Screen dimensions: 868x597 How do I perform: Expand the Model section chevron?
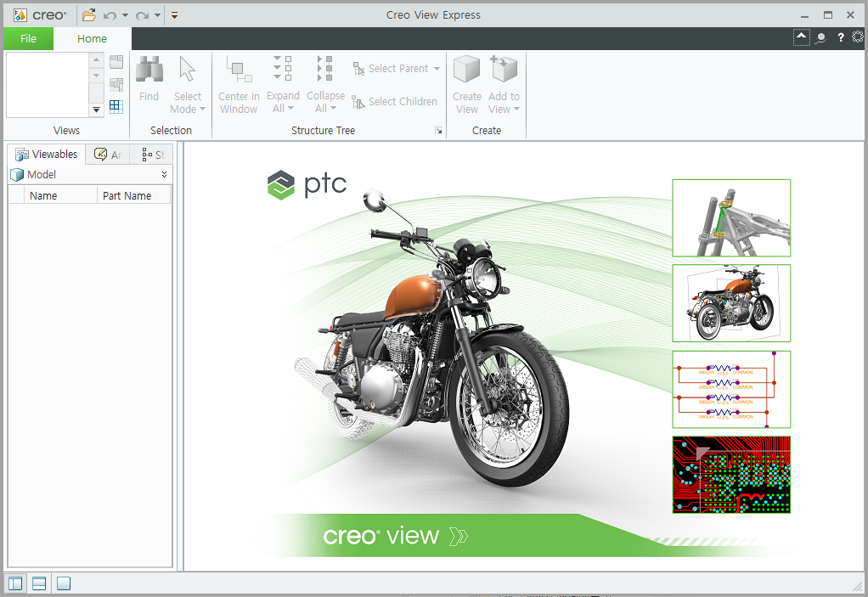(165, 174)
